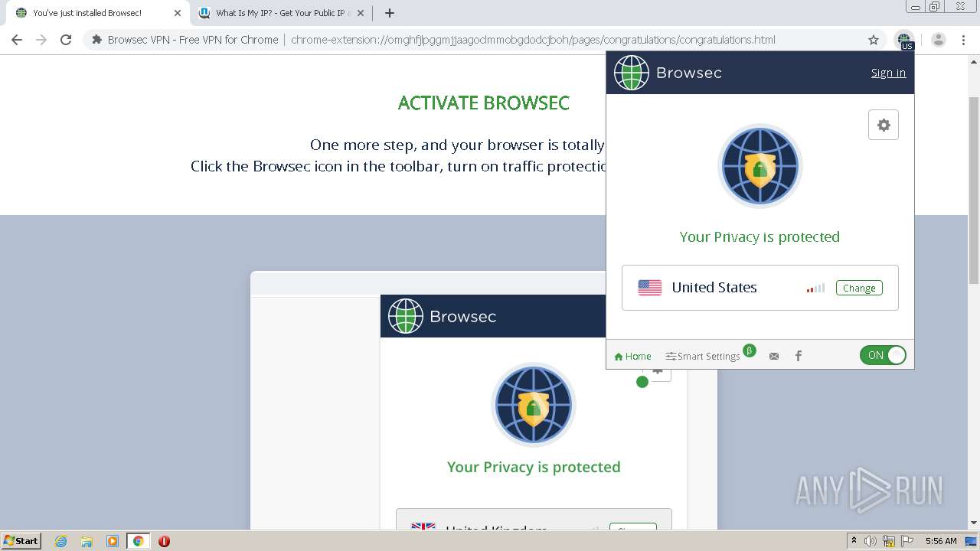This screenshot has width=980, height=551.
Task: Turn off Browsec VPN with ON toggle
Action: pos(883,355)
